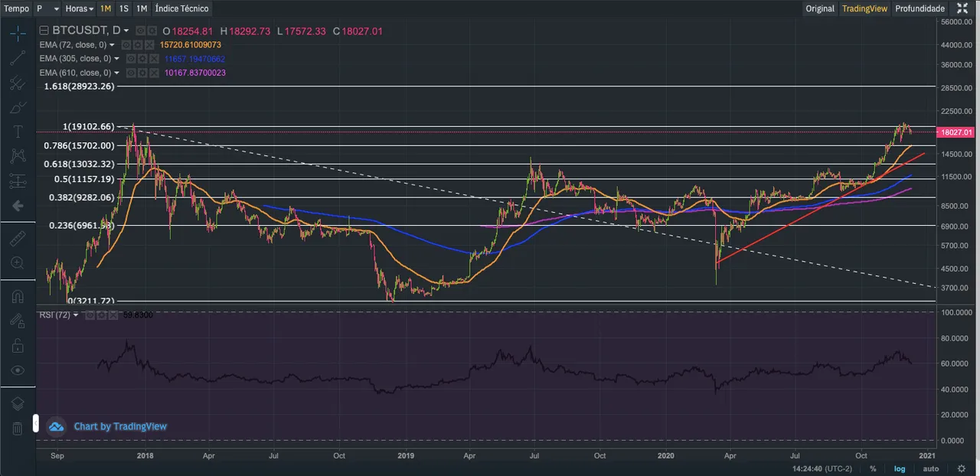This screenshot has height=476, width=980.
Task: Toggle auto scale button
Action: pyautogui.click(x=930, y=468)
